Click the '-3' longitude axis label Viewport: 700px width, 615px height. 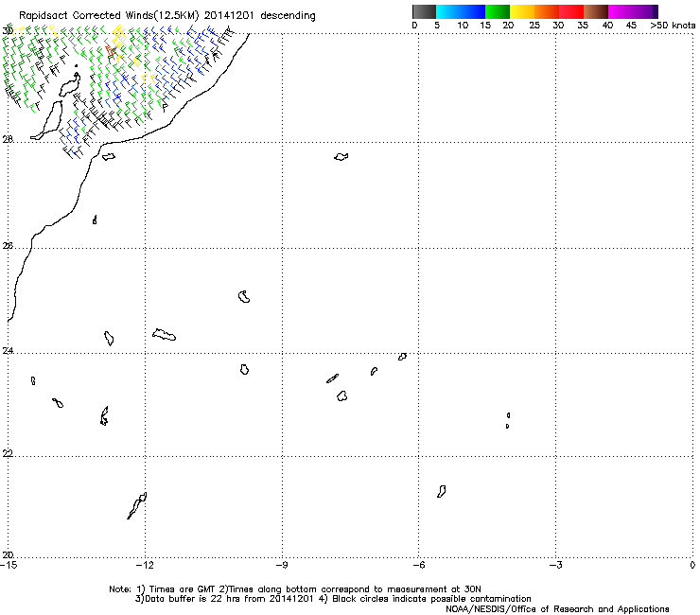pos(555,565)
